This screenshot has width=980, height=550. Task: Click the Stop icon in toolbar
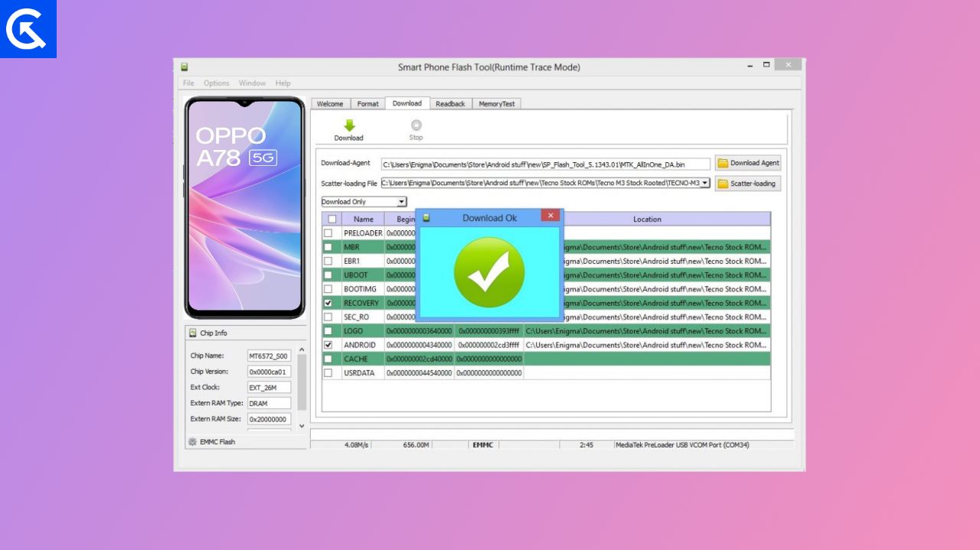pos(416,125)
